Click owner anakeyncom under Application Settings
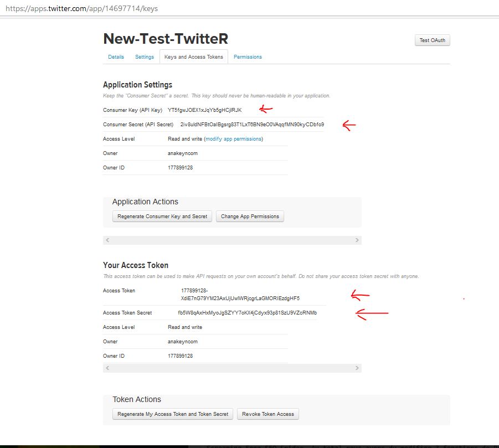 (x=183, y=153)
